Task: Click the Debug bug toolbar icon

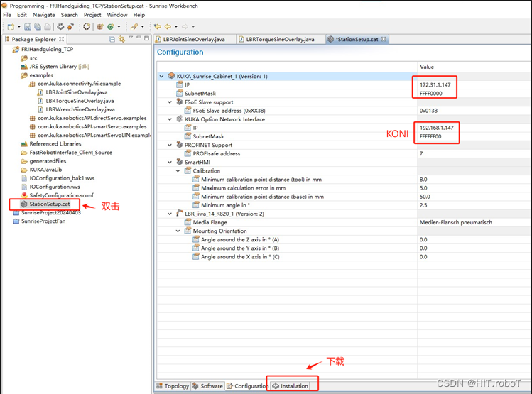Action: [70, 26]
